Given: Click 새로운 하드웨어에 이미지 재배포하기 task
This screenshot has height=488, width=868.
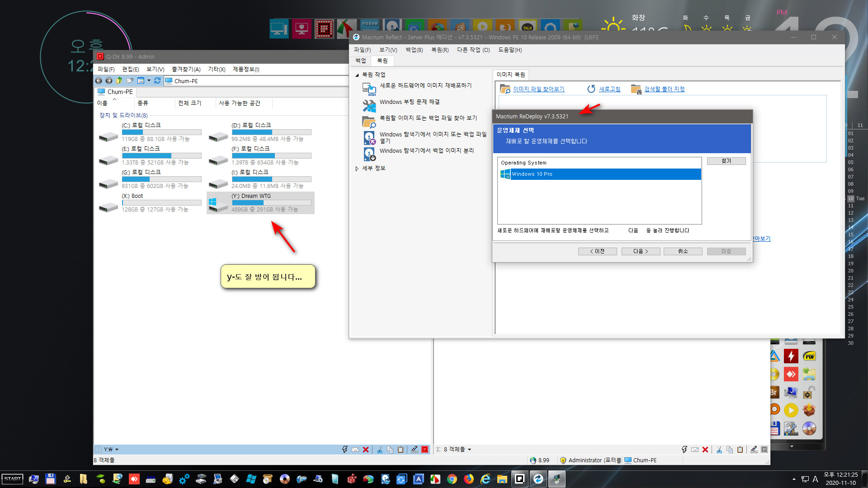Looking at the screenshot, I should tap(425, 85).
